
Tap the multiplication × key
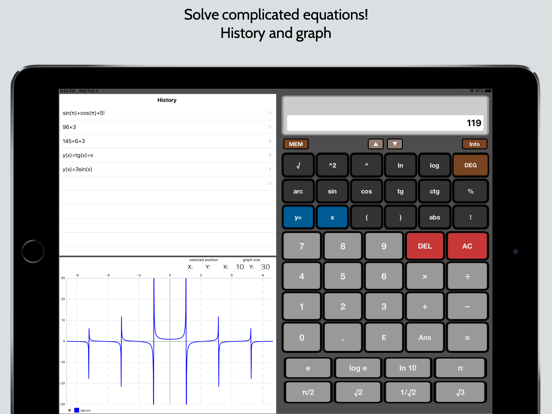(425, 276)
